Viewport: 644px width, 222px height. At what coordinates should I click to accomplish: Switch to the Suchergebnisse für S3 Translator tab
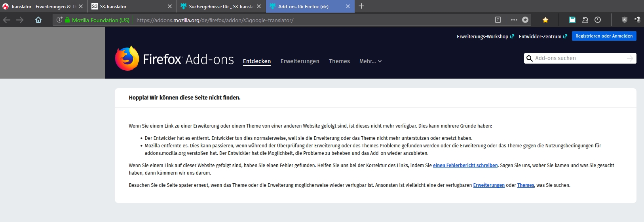[218, 6]
